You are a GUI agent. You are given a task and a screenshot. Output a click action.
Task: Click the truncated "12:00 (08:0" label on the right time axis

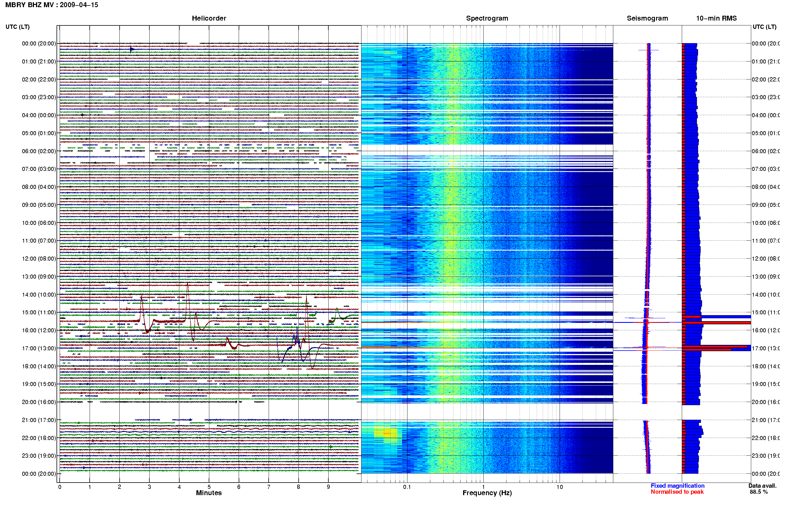(x=766, y=259)
